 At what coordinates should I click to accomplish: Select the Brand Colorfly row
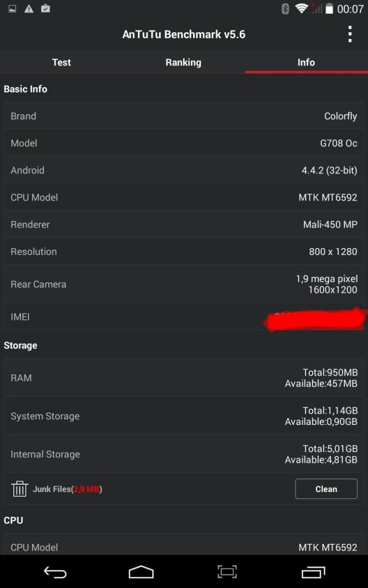tap(184, 116)
